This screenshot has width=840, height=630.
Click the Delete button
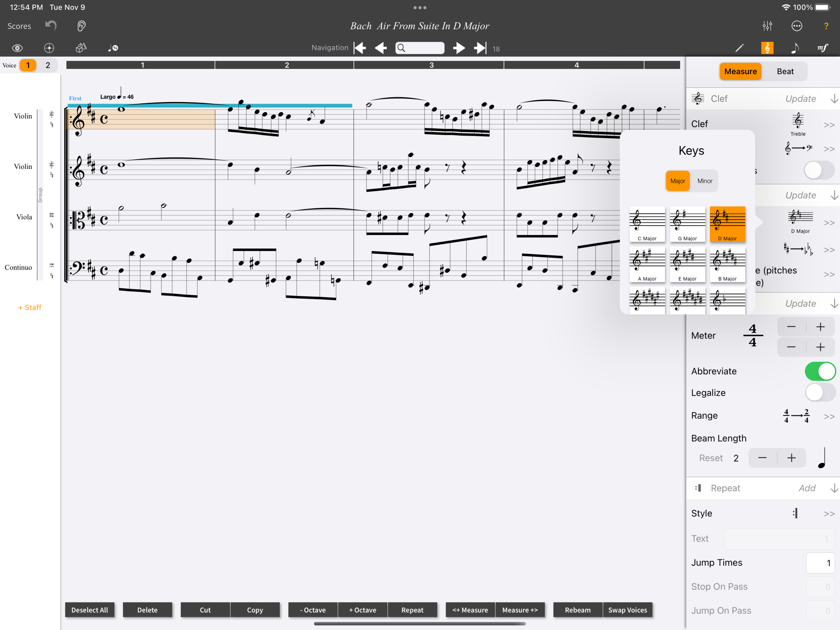click(148, 610)
